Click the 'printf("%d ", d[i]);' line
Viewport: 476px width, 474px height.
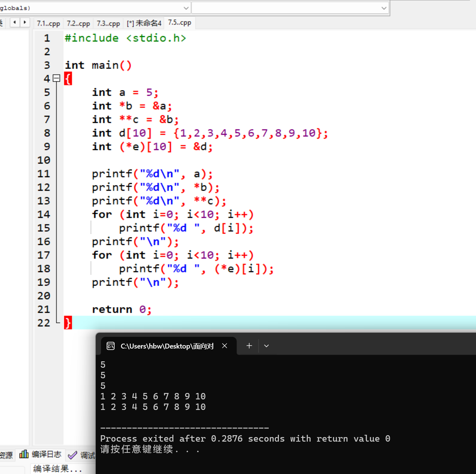pos(186,228)
